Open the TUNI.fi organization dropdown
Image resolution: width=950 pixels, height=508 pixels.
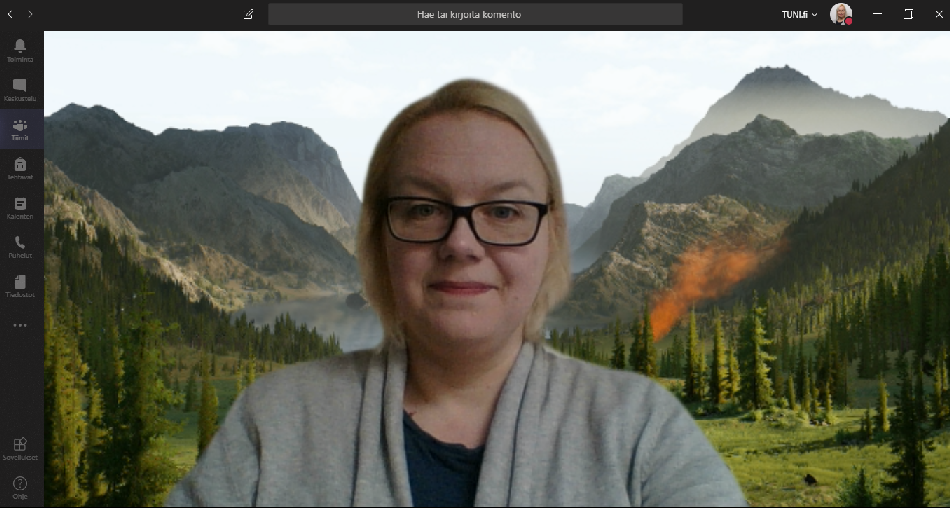[x=799, y=14]
